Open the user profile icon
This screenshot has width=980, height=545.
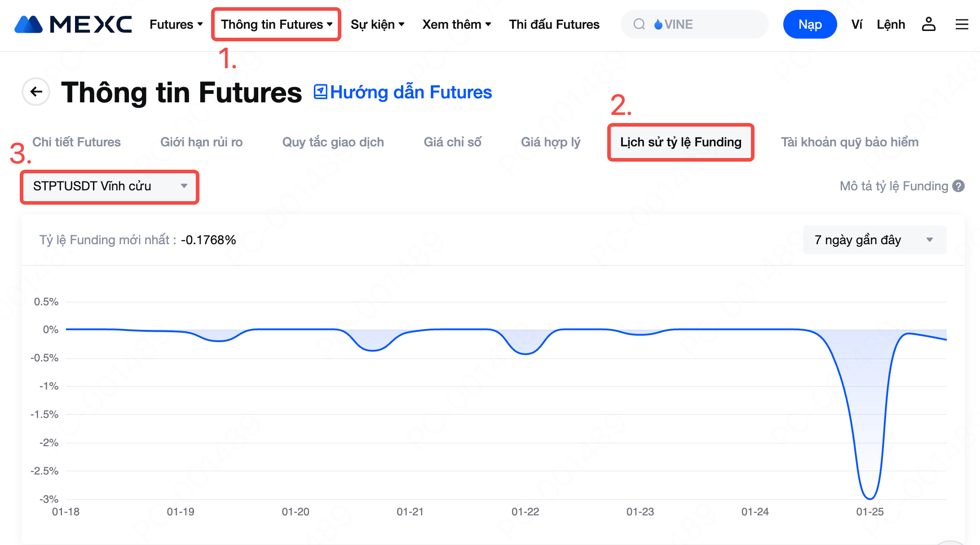(x=928, y=24)
